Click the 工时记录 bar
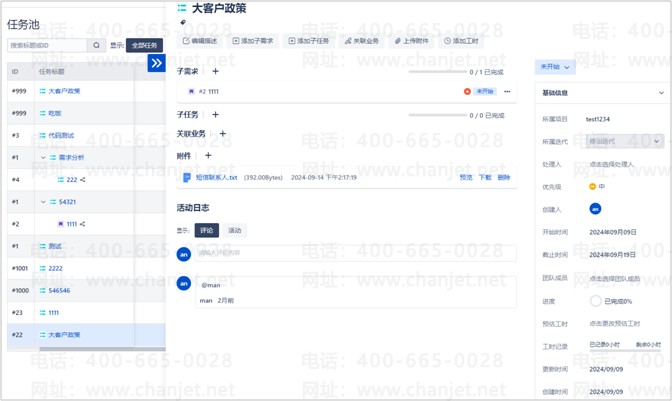Image resolution: width=672 pixels, height=401 pixels. click(625, 350)
